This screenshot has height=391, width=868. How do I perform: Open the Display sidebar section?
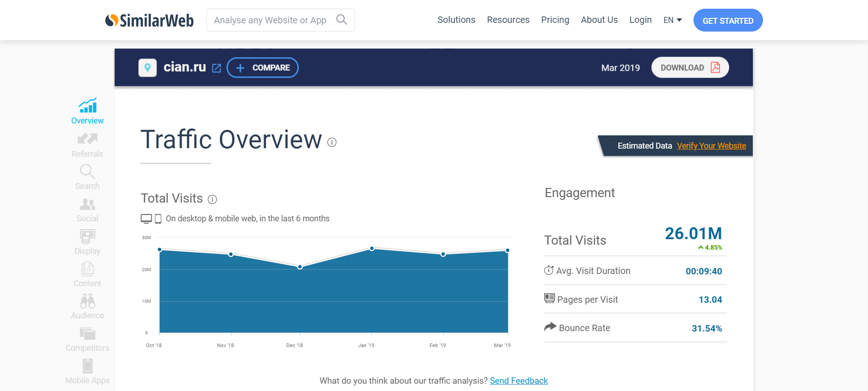87,236
